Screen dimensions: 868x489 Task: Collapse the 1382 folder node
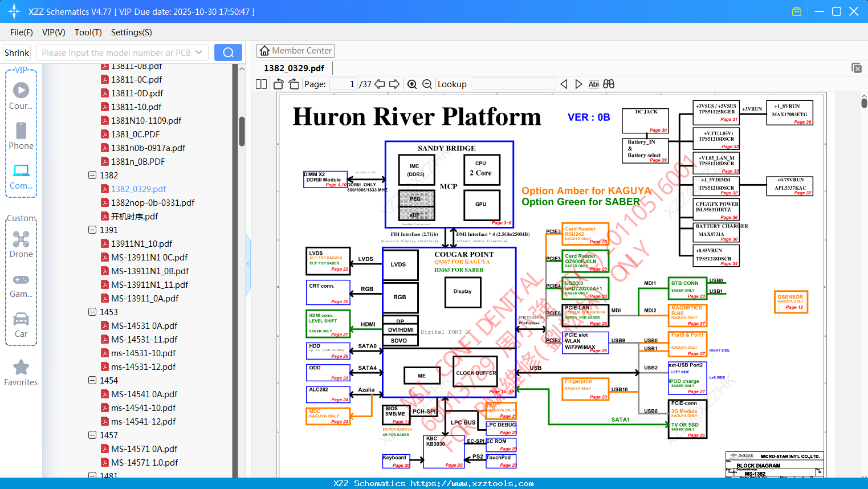92,175
